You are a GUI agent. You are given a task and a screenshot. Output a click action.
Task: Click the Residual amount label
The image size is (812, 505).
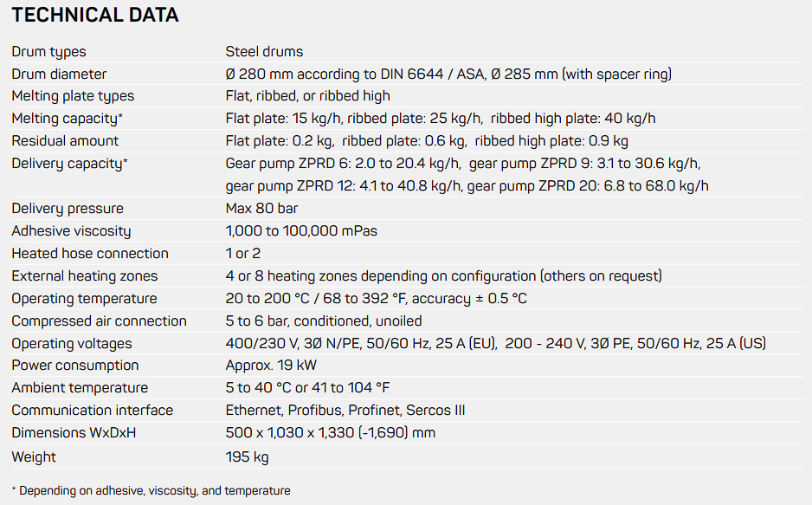[65, 141]
